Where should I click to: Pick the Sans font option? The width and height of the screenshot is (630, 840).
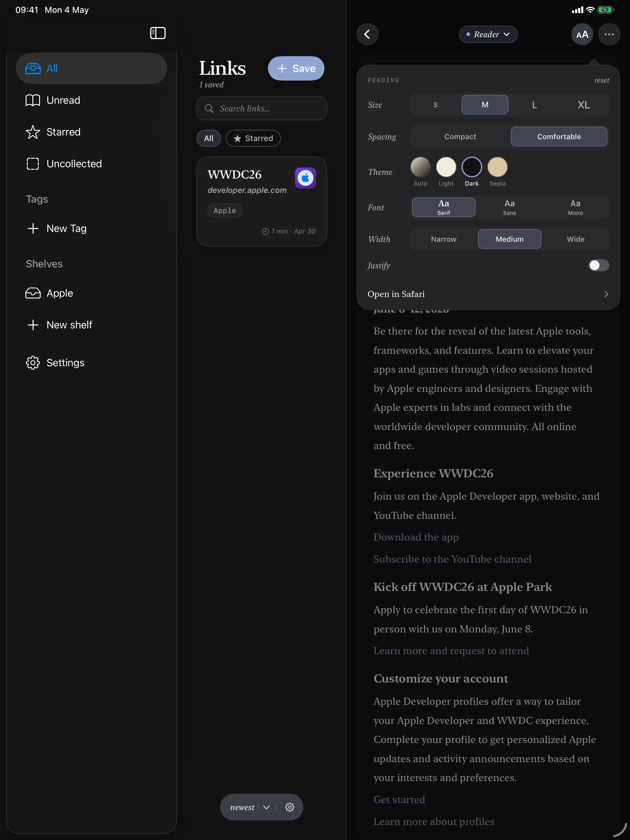(510, 207)
